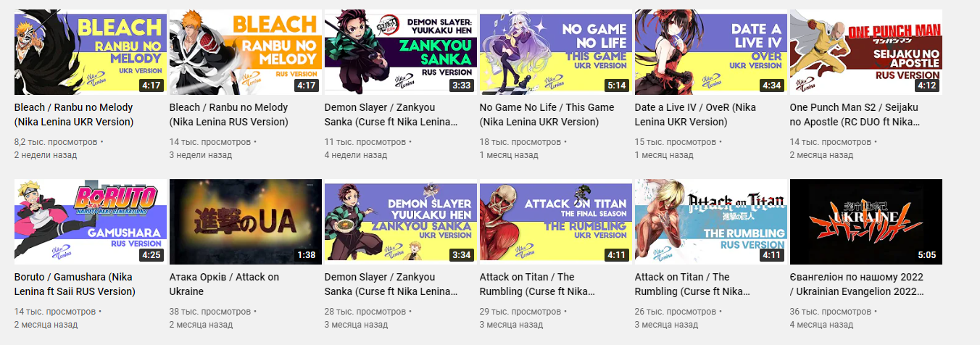Open the Evangelion Ukraine thumbnail
This screenshot has height=345, width=980.
point(866,222)
